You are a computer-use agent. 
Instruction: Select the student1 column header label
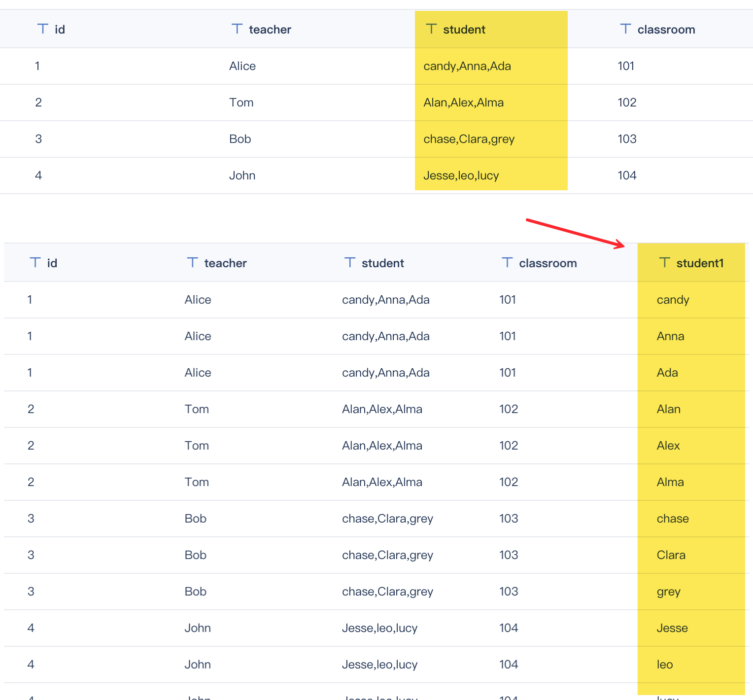(700, 263)
